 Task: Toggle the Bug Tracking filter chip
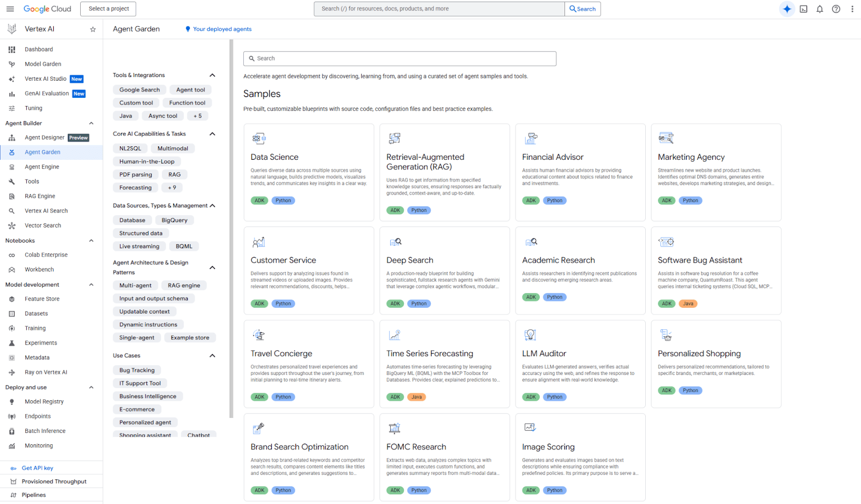click(x=137, y=370)
